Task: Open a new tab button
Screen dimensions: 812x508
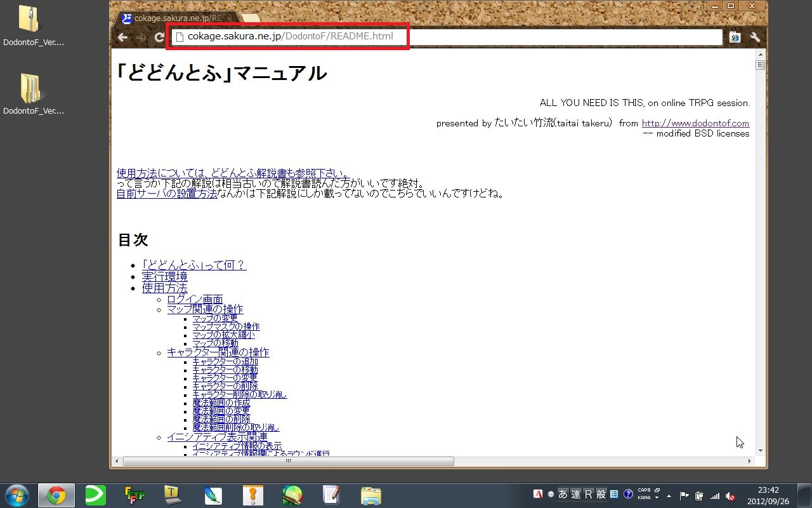Action: [x=251, y=18]
